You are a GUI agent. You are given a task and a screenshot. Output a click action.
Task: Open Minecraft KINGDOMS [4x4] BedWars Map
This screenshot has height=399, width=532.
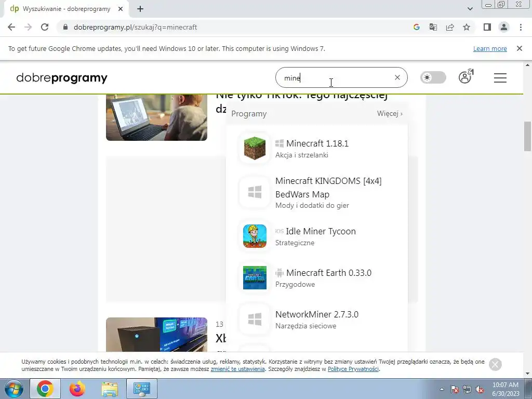328,188
